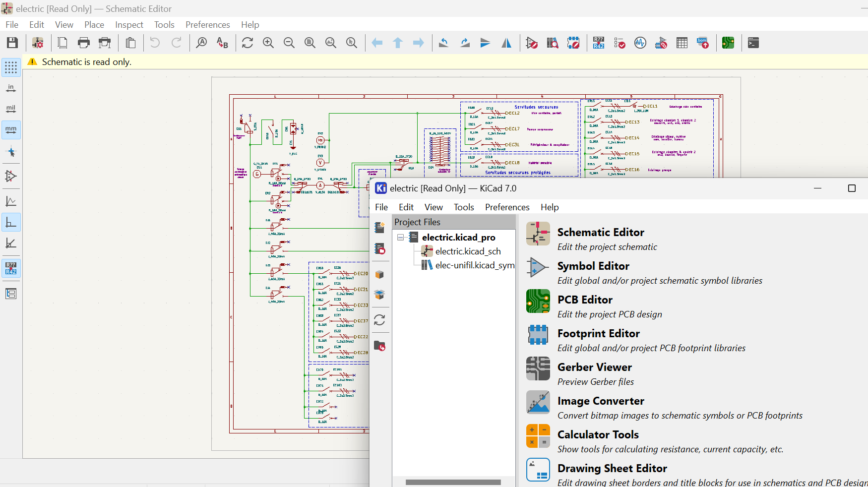Screen dimensions: 868x487
Task: Click the Generate BOM icon
Action: tap(703, 43)
